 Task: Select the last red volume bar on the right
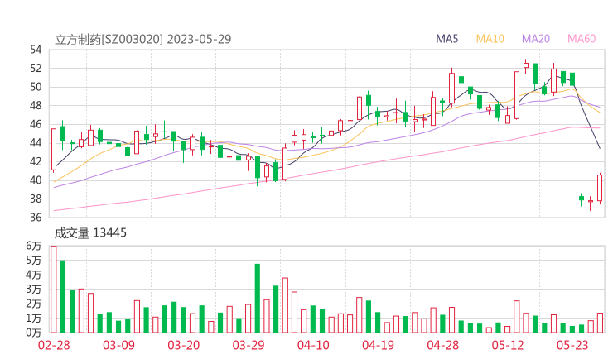click(x=600, y=323)
